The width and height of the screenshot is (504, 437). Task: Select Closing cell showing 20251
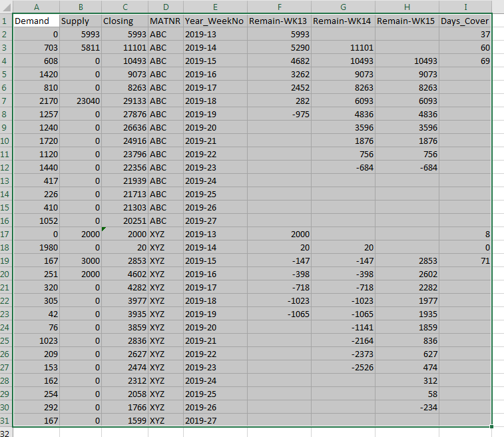pos(125,221)
